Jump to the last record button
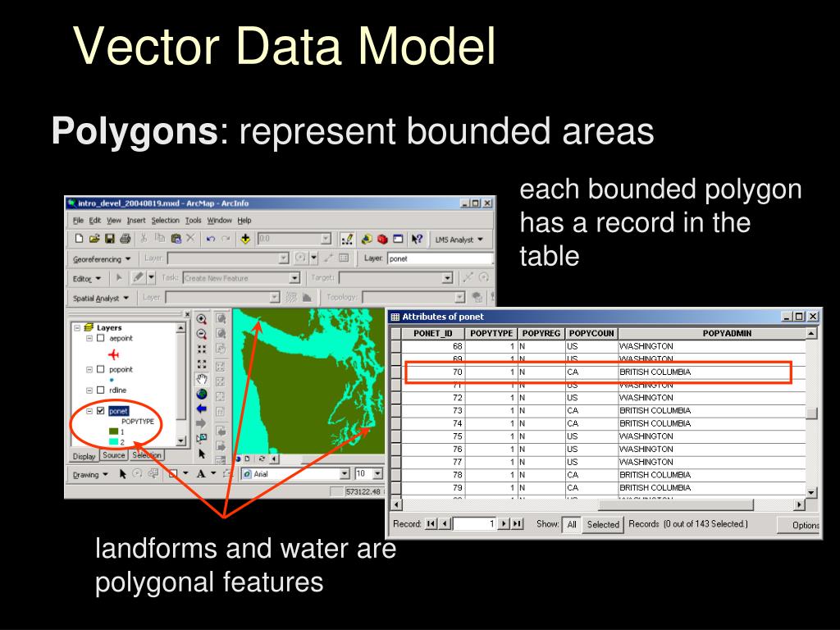Viewport: 840px width, 630px height. pyautogui.click(x=517, y=524)
